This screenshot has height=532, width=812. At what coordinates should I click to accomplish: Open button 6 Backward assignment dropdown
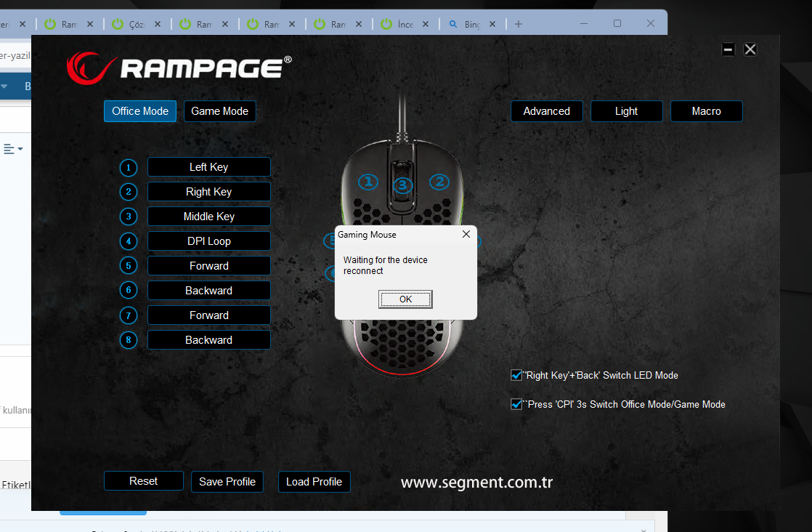coord(208,291)
